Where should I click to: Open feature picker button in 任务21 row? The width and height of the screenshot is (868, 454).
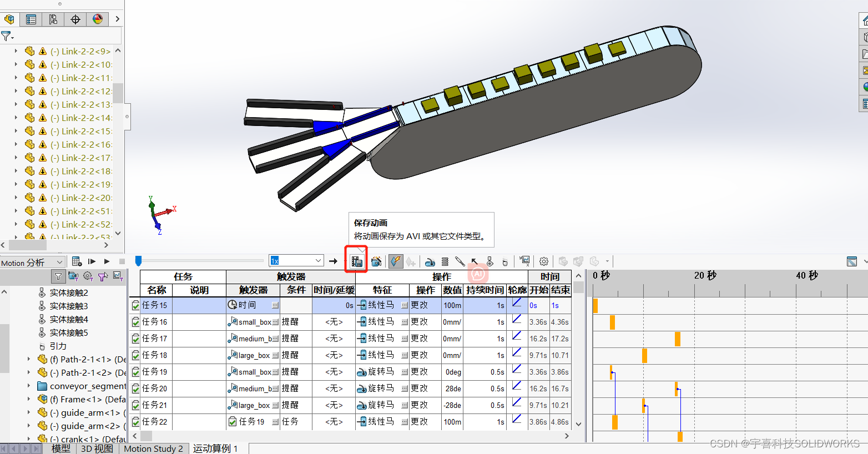click(405, 405)
